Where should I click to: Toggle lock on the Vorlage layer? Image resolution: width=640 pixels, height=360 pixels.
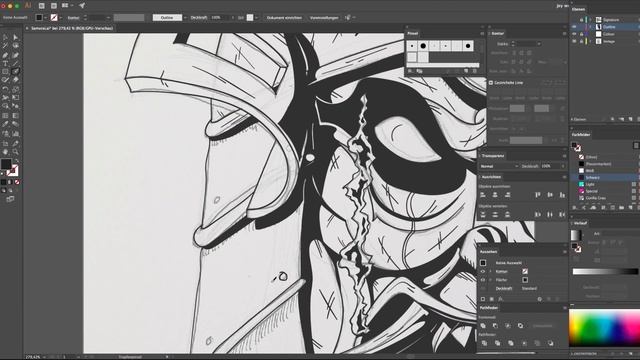[581, 41]
